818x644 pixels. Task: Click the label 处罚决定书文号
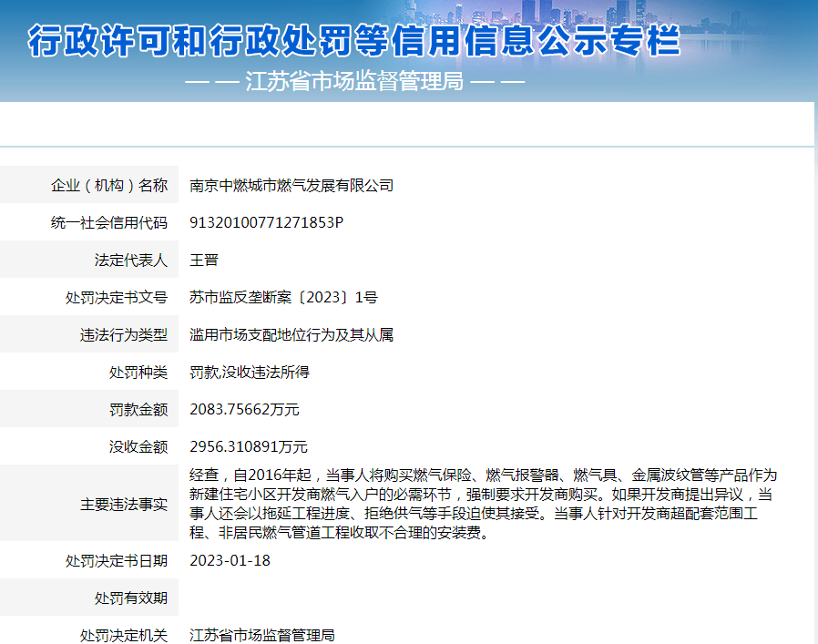pyautogui.click(x=117, y=298)
